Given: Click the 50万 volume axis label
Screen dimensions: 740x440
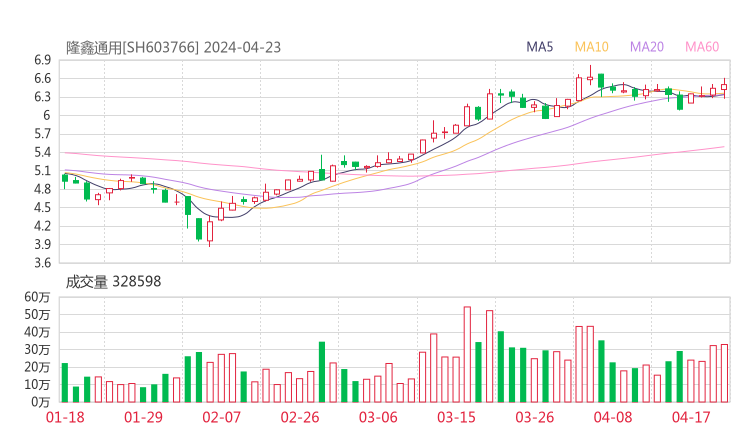Looking at the screenshot, I should (37, 314).
